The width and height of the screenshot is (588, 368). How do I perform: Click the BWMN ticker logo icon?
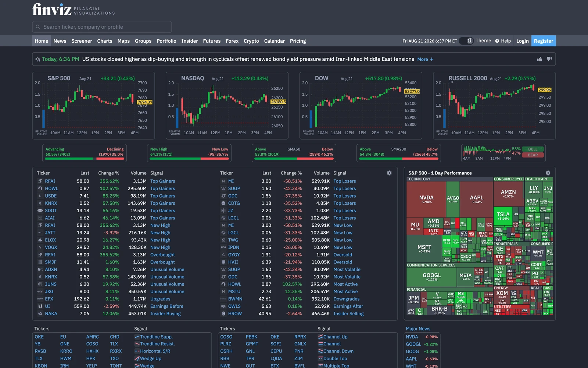coord(223,299)
